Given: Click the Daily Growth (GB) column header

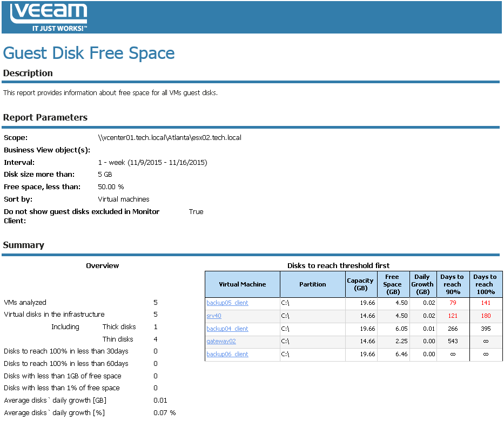Looking at the screenshot, I should pos(422,284).
